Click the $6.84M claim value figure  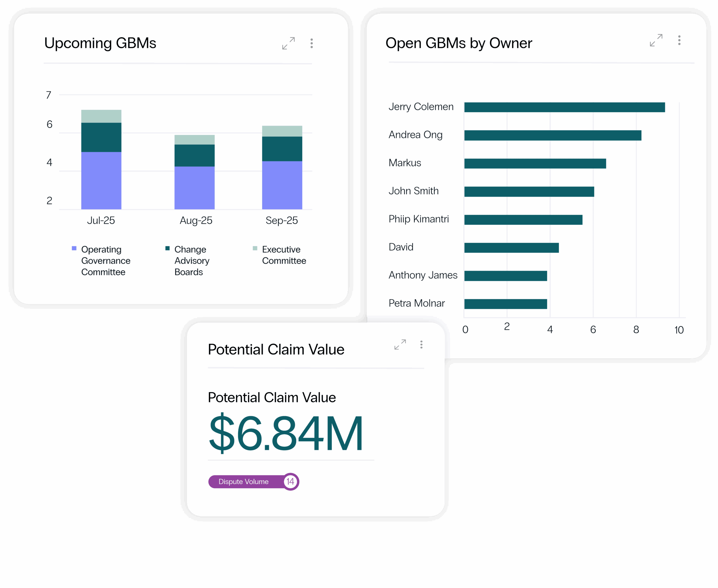coord(286,433)
